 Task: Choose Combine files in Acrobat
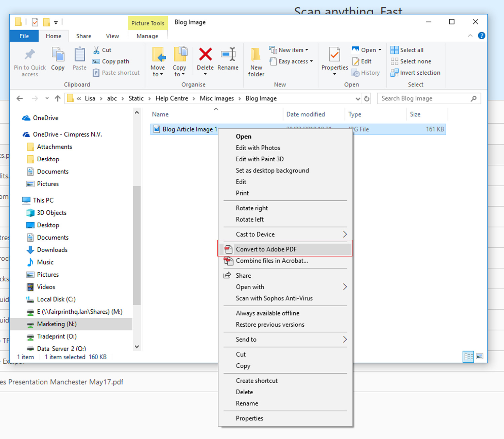pyautogui.click(x=285, y=261)
